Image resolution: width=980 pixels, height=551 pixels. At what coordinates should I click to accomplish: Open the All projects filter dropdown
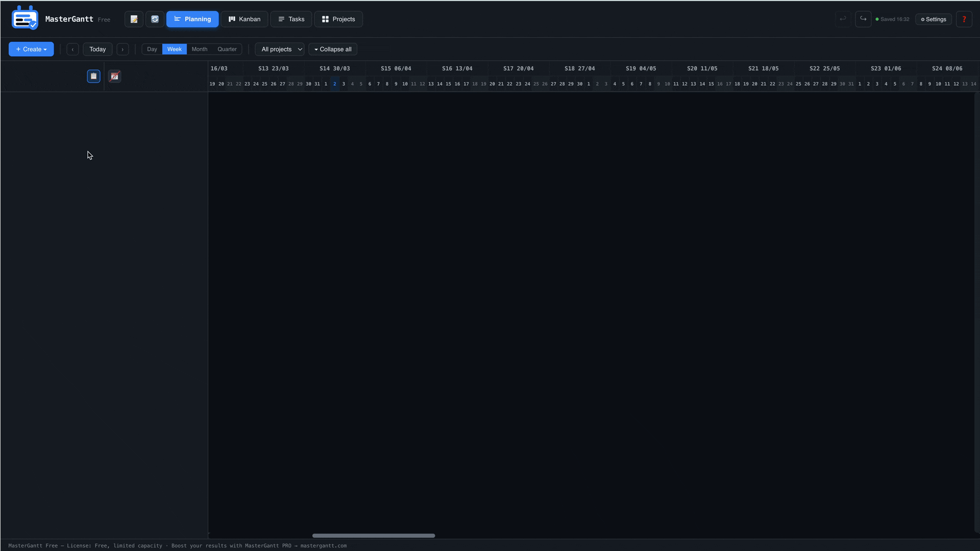(x=280, y=49)
